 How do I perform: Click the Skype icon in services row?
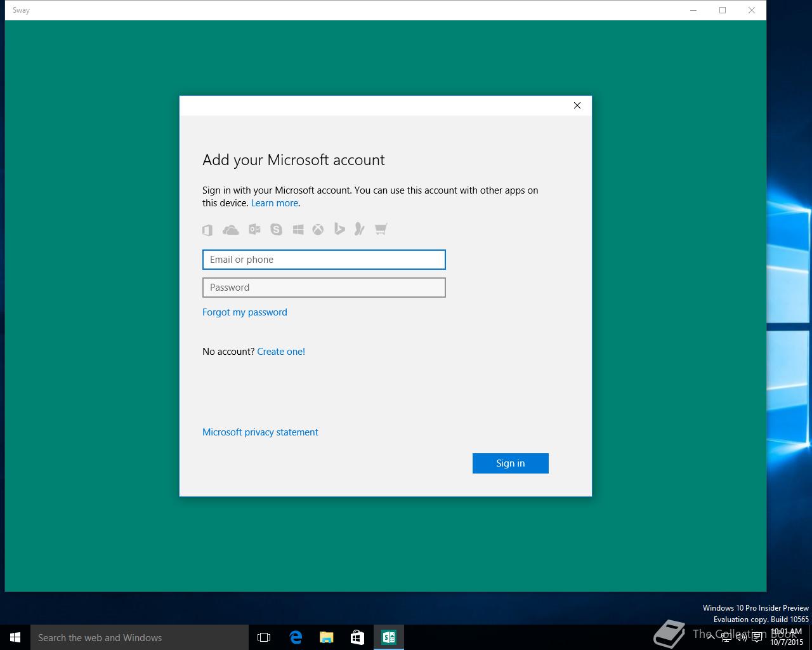(x=276, y=229)
